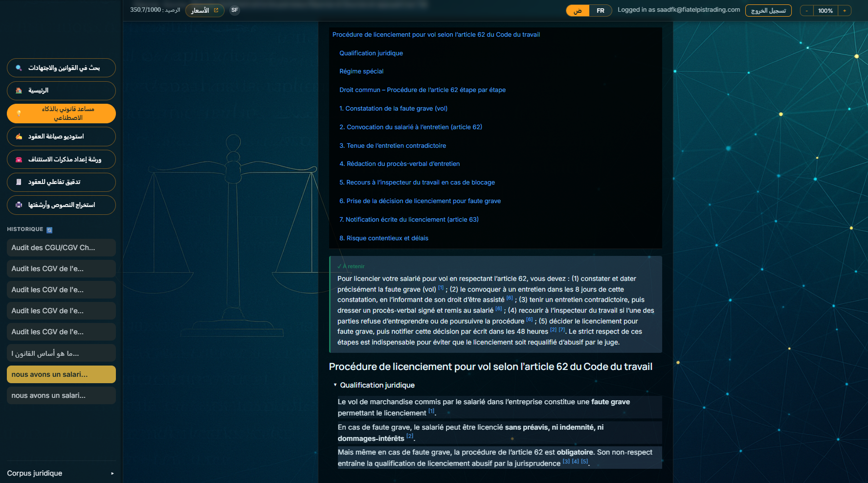868x483 pixels.
Task: Open the pricing page (الأسعار)
Action: (x=204, y=10)
